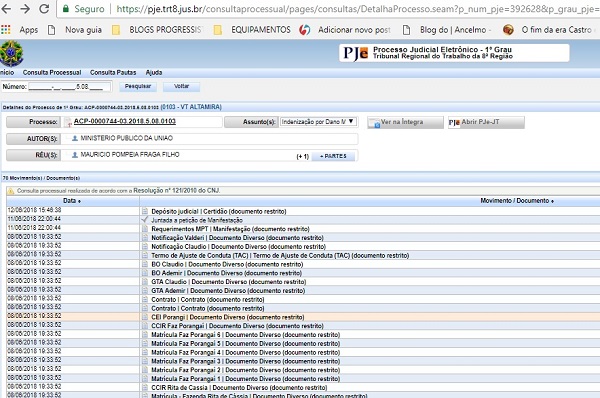Click the MINISTERIO PUBLICO DA UNIAO author name
The width and height of the screenshot is (600, 398).
pos(127,138)
